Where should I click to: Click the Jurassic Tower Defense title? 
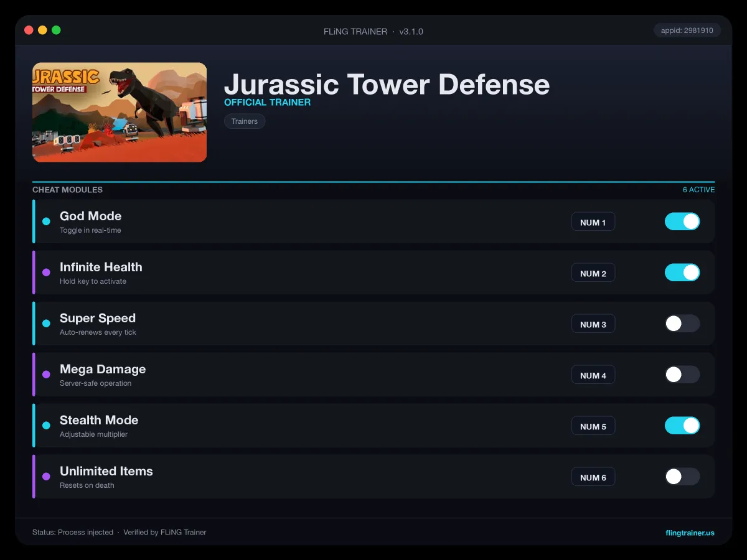(x=387, y=83)
